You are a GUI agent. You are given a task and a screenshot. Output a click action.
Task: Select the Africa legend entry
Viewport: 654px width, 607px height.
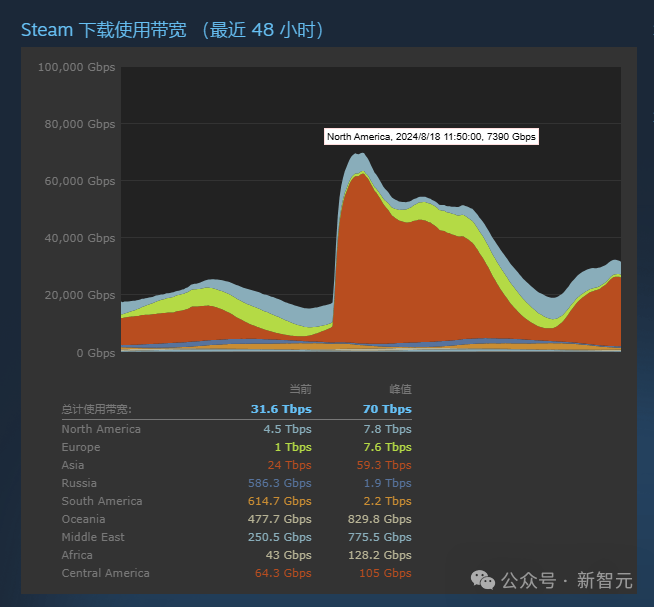coord(77,555)
